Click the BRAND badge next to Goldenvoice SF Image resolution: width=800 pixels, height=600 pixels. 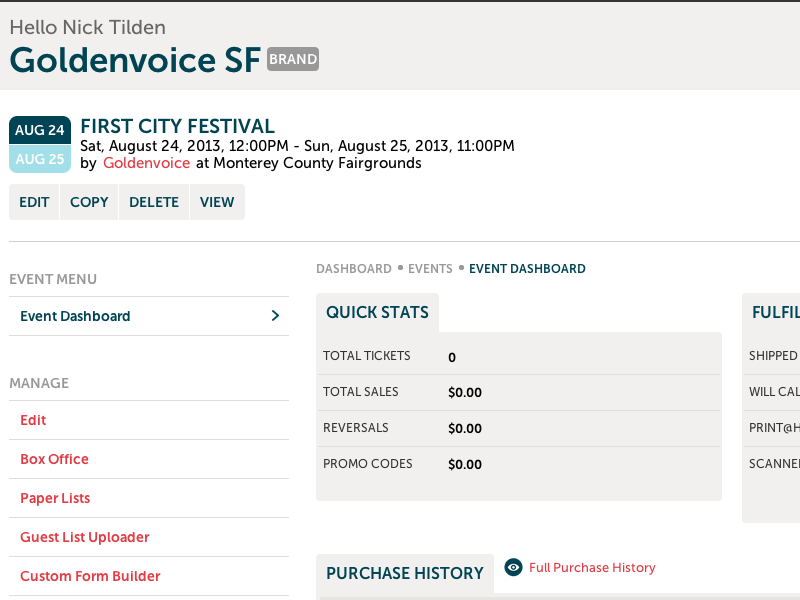point(293,59)
